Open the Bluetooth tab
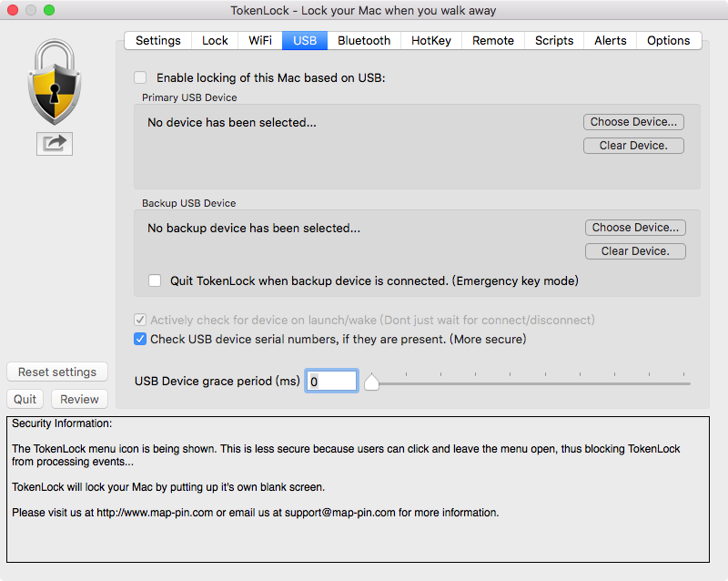 [364, 40]
